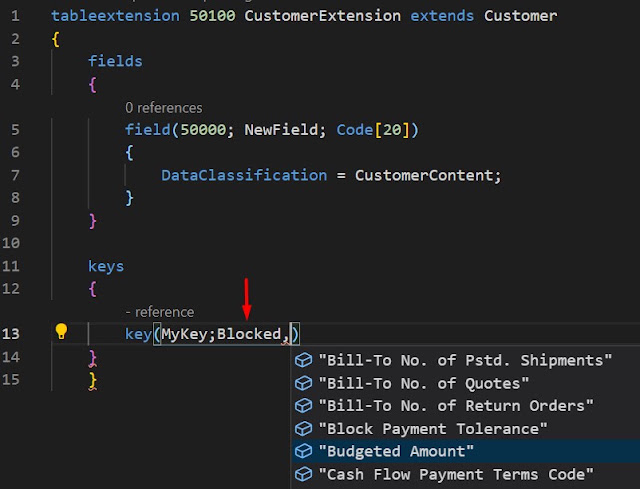Click the yellow lightbulb quick-fix icon

(x=61, y=331)
